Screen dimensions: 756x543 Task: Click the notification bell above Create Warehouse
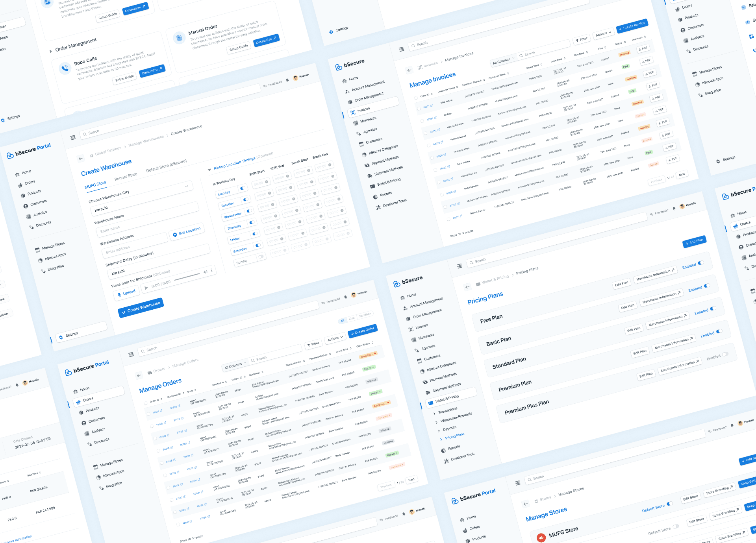point(287,80)
